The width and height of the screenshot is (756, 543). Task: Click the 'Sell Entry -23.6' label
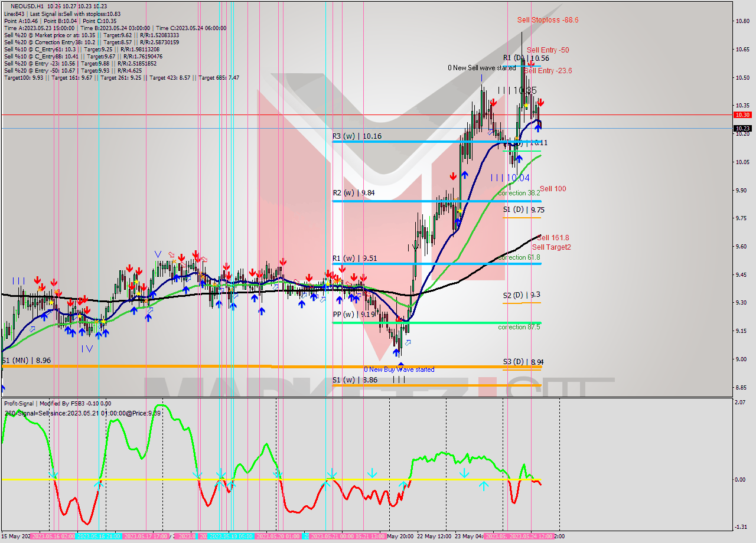(548, 71)
